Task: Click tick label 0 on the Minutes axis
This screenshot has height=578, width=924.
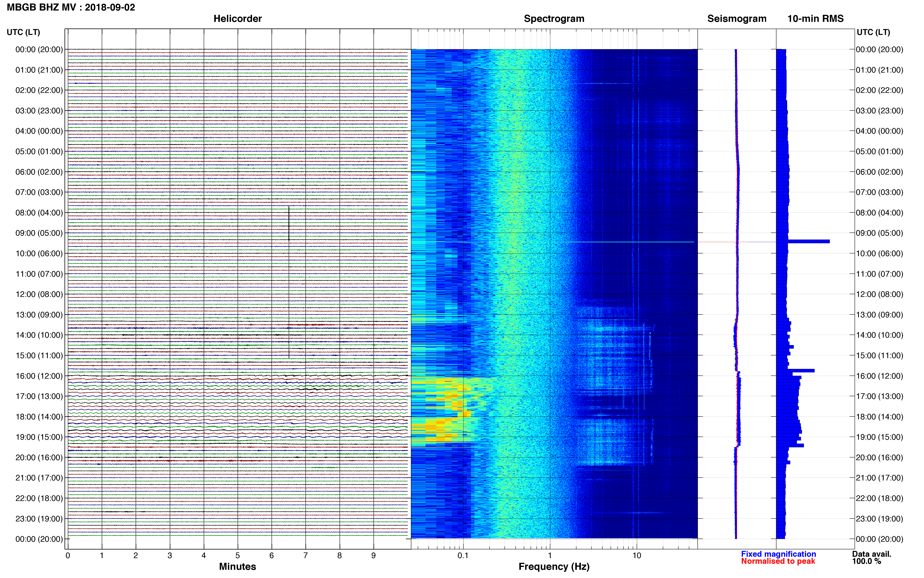Action: point(68,555)
